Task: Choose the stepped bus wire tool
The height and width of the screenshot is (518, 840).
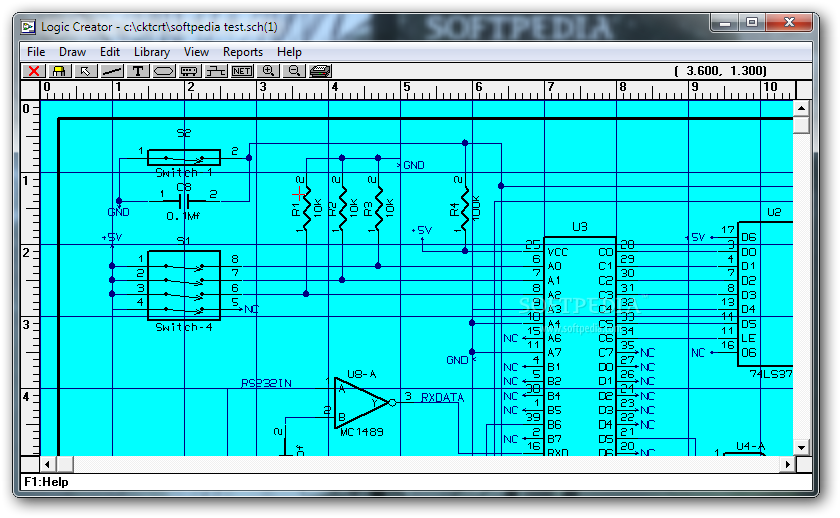Action: 216,71
